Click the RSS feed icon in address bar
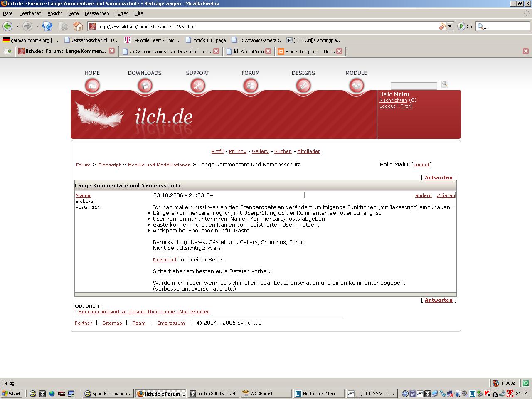The width and height of the screenshot is (532, 399). click(x=442, y=27)
